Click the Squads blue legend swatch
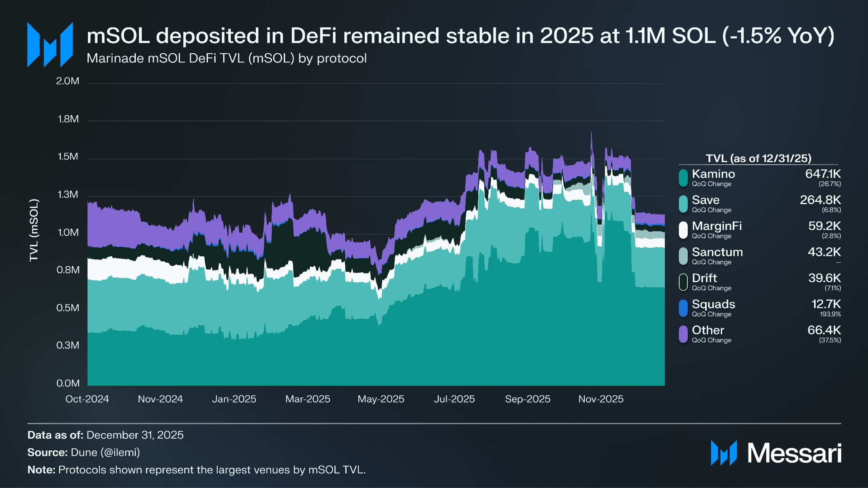868x488 pixels. (x=683, y=308)
